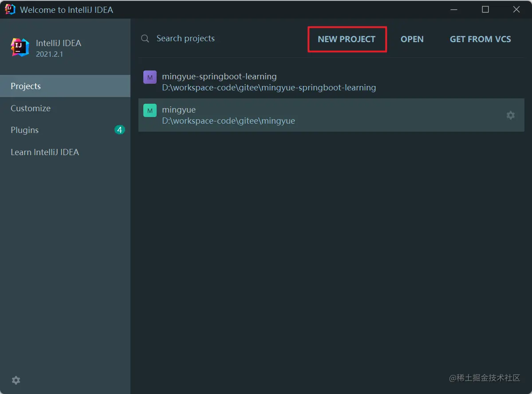532x394 pixels.
Task: Click the 2021.2.1 version text
Action: point(49,54)
